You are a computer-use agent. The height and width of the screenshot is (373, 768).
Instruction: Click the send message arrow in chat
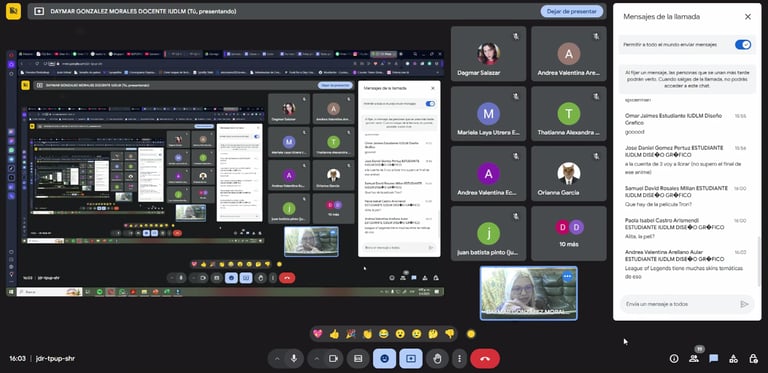coord(744,304)
